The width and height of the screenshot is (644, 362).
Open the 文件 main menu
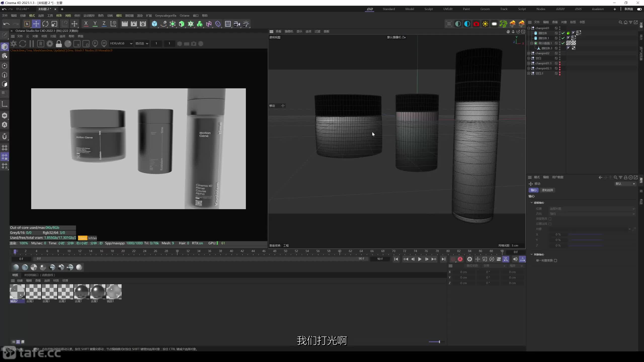pos(5,16)
